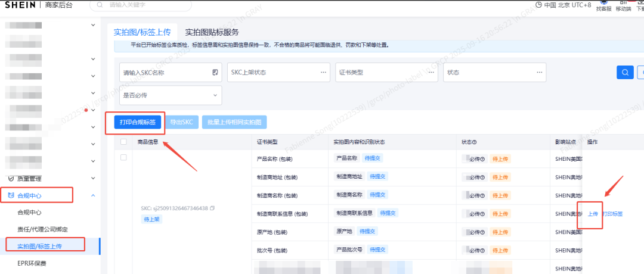Open the SKC上架状态 dropdown
Screen dimensions: 644x274
(x=279, y=72)
